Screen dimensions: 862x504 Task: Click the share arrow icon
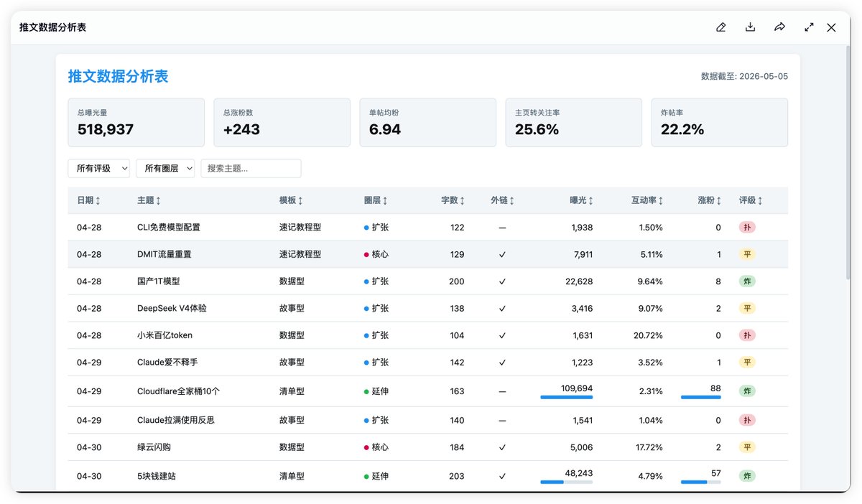[779, 27]
